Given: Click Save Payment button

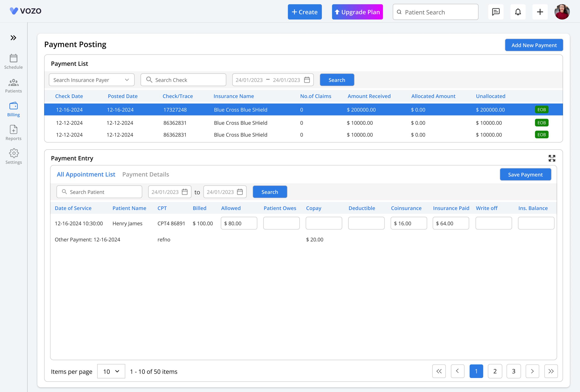Looking at the screenshot, I should pyautogui.click(x=525, y=174).
